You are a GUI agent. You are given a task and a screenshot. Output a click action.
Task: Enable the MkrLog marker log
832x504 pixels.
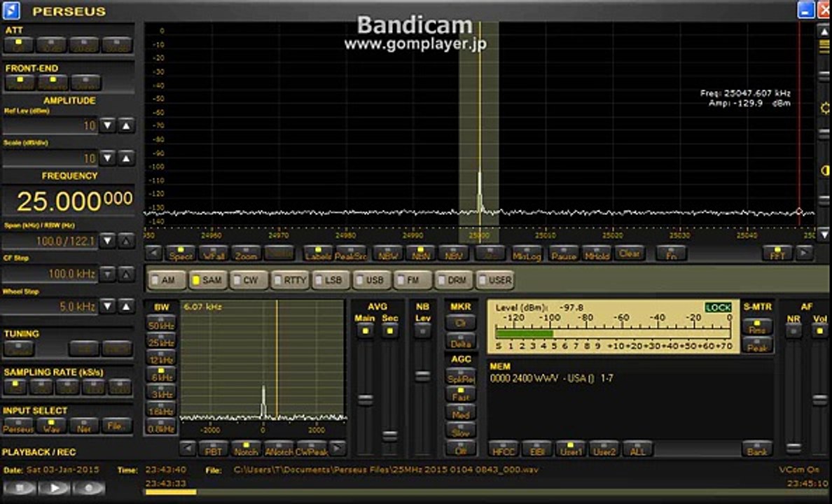pyautogui.click(x=527, y=253)
